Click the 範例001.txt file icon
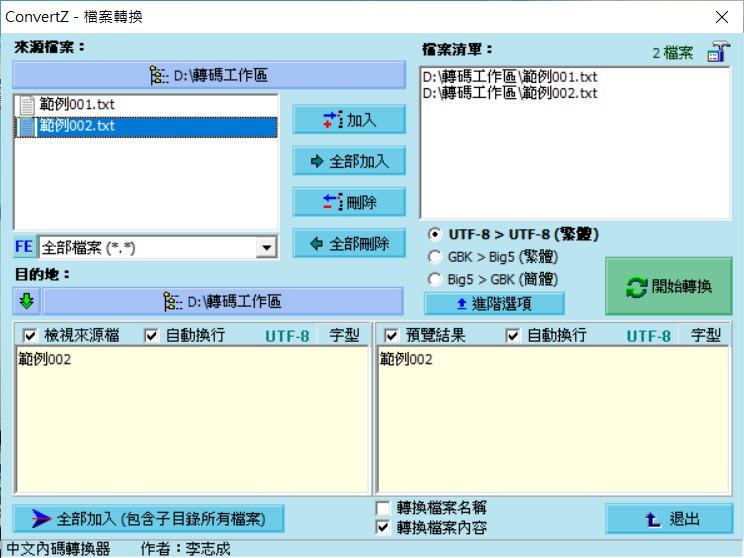Viewport: 744px width, 558px height. [27, 104]
